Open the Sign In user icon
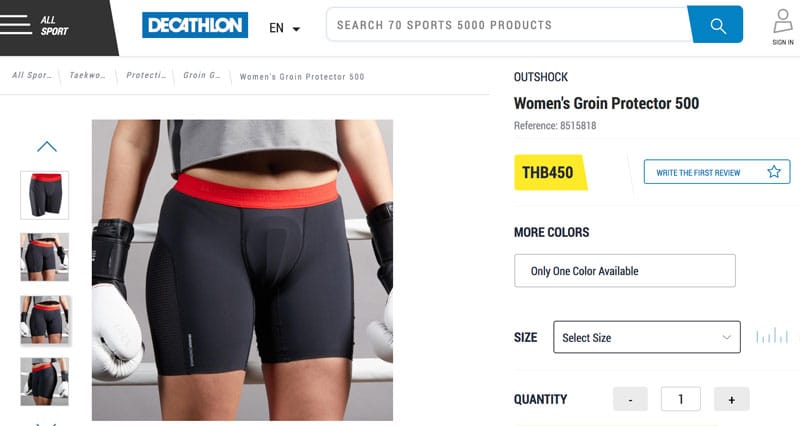The image size is (800, 426). click(x=783, y=27)
